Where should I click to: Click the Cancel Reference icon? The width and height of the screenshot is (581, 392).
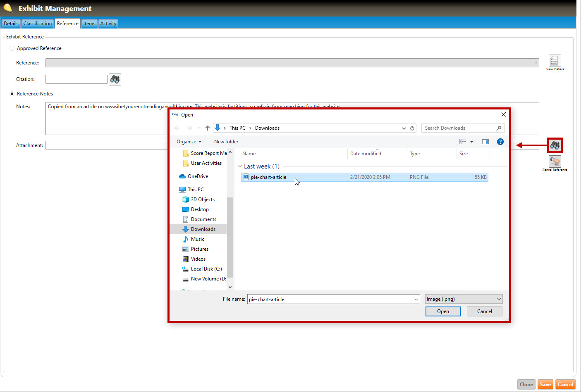coord(555,162)
